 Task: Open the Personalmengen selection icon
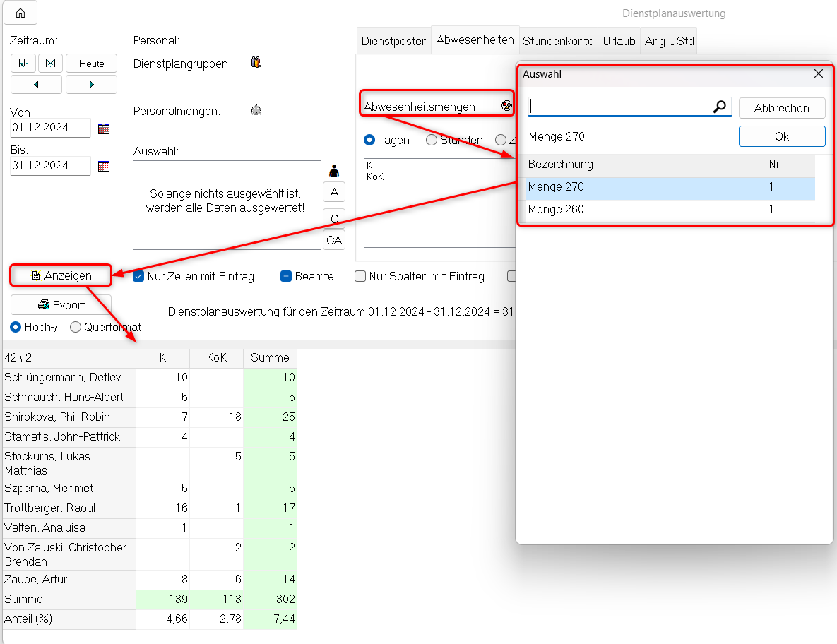pyautogui.click(x=256, y=110)
